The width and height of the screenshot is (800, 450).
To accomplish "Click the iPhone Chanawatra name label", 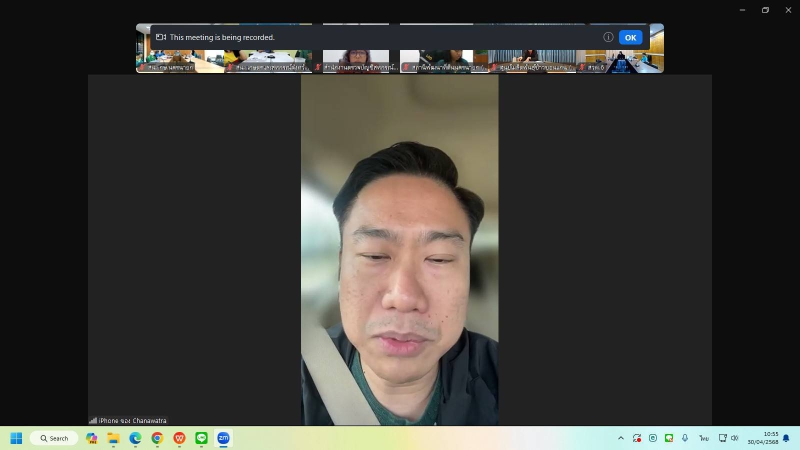I will click(132, 420).
